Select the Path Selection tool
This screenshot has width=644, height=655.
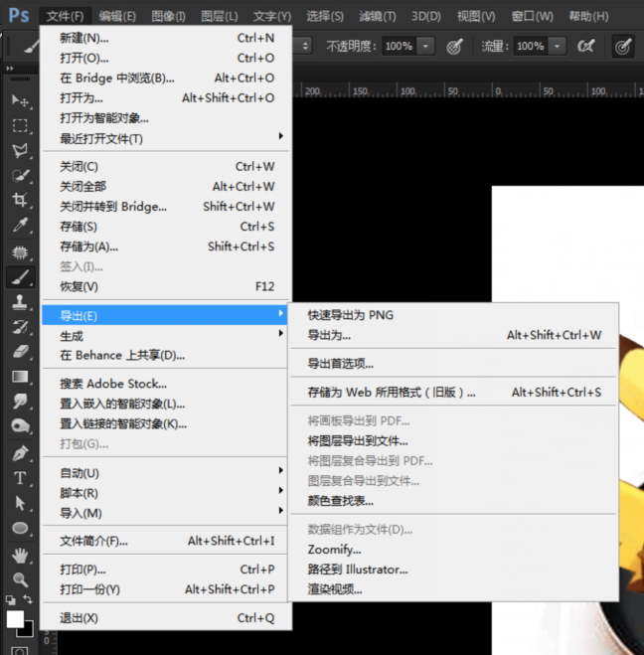coord(20,503)
